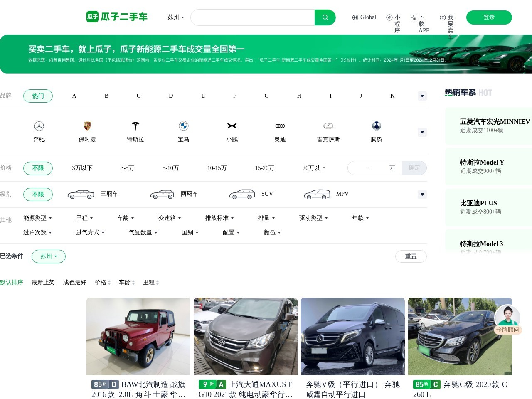Select the BMW (宝马) brand logo

point(184,126)
